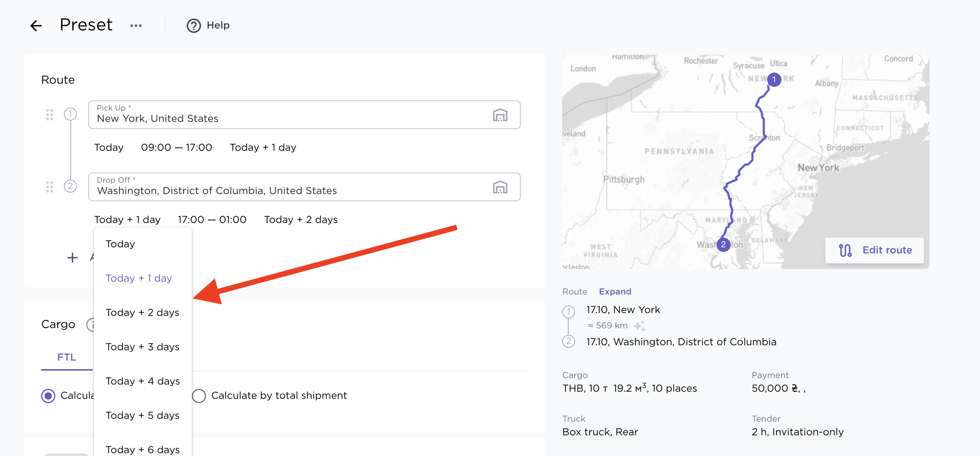The height and width of the screenshot is (456, 980).
Task: Choose Today + 1 day in date list
Action: [x=142, y=278]
